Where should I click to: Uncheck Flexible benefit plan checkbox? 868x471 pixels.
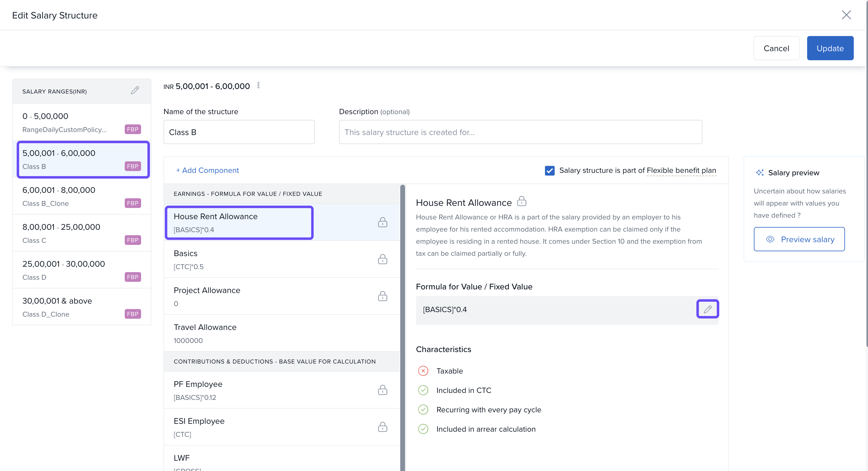[550, 170]
